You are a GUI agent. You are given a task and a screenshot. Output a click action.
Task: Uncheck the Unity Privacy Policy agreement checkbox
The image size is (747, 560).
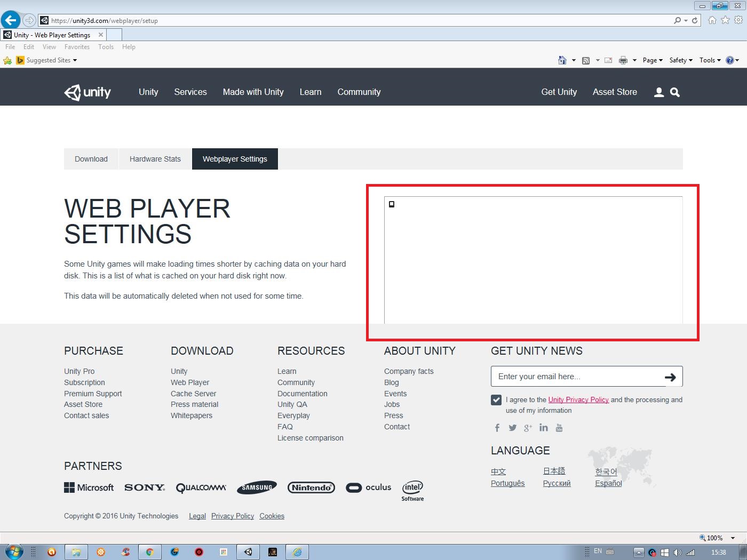click(496, 400)
